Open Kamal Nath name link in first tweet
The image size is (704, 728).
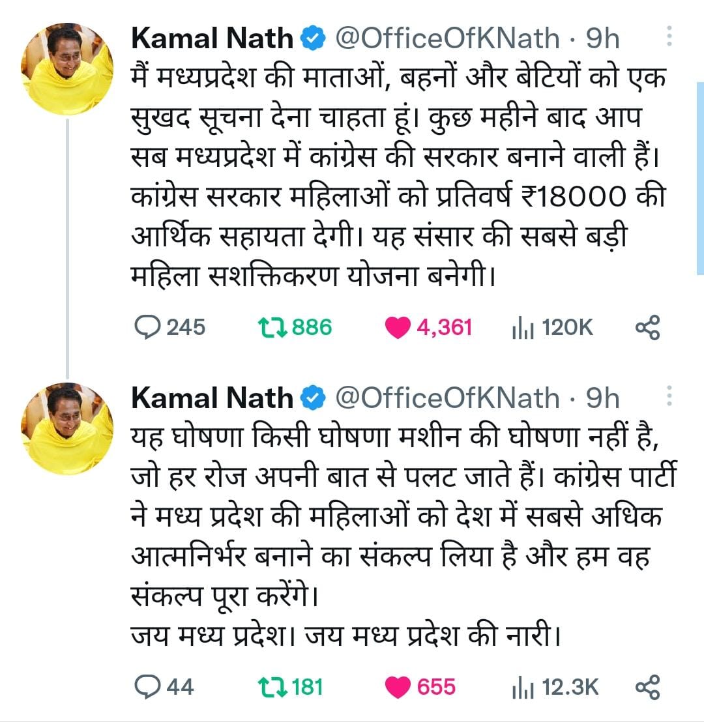pos(213,38)
